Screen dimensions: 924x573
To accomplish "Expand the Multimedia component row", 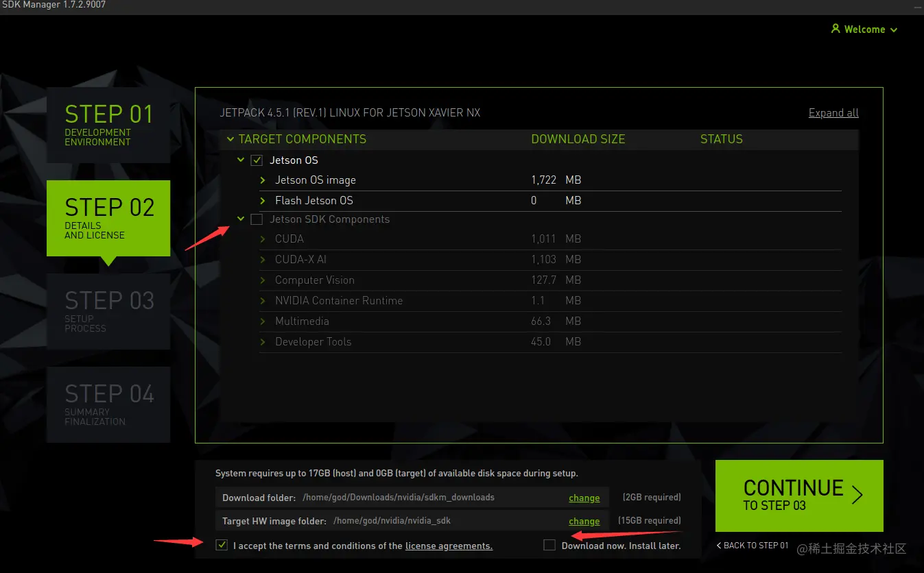I will click(263, 321).
